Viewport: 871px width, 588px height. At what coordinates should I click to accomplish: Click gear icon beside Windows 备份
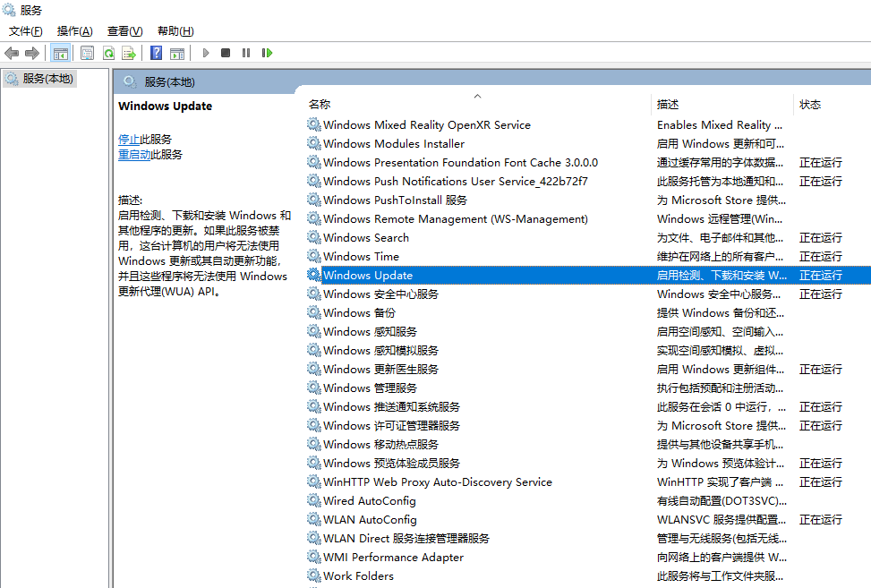(x=314, y=312)
